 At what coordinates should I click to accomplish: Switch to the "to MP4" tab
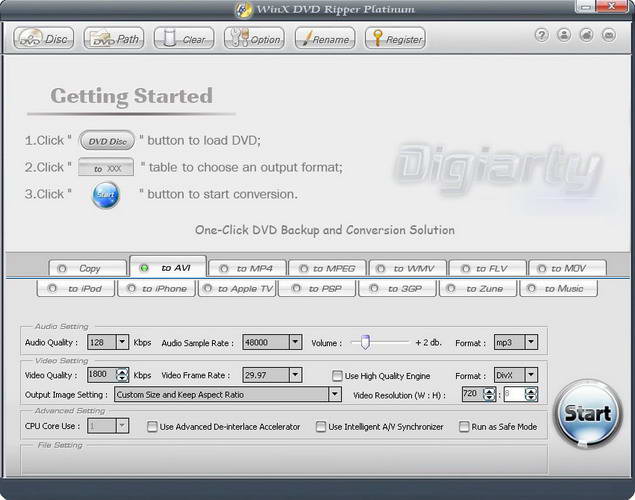[248, 268]
